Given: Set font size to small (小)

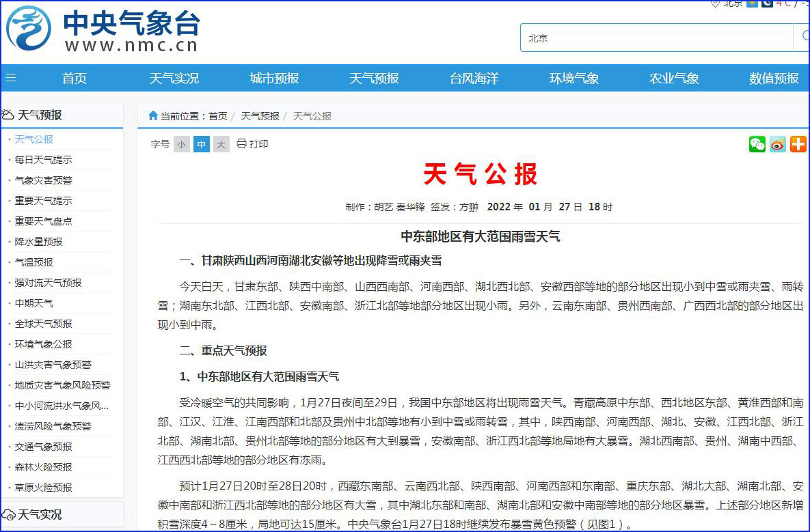Looking at the screenshot, I should (181, 144).
